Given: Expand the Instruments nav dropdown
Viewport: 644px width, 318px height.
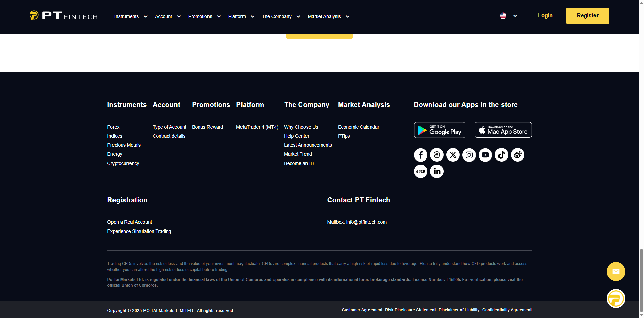Looking at the screenshot, I should pos(131,16).
